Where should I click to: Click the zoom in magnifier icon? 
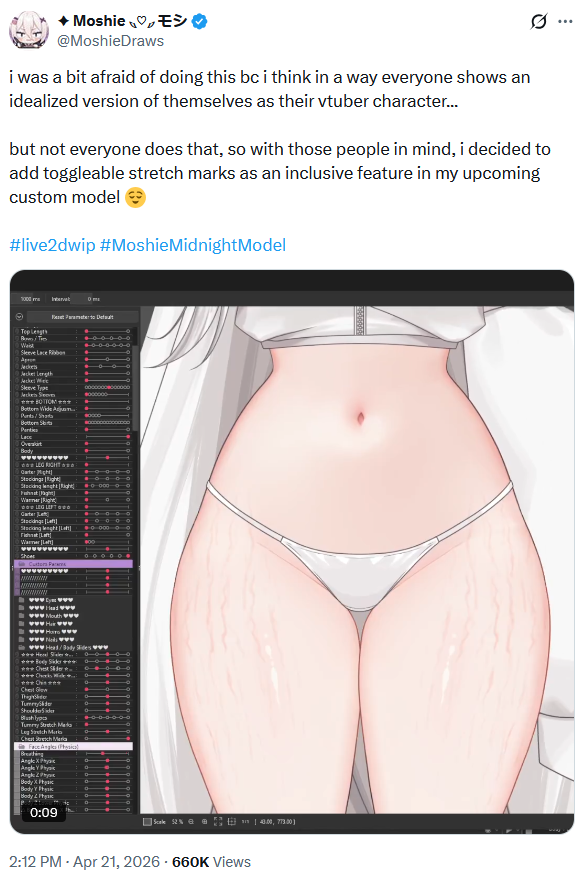point(205,821)
